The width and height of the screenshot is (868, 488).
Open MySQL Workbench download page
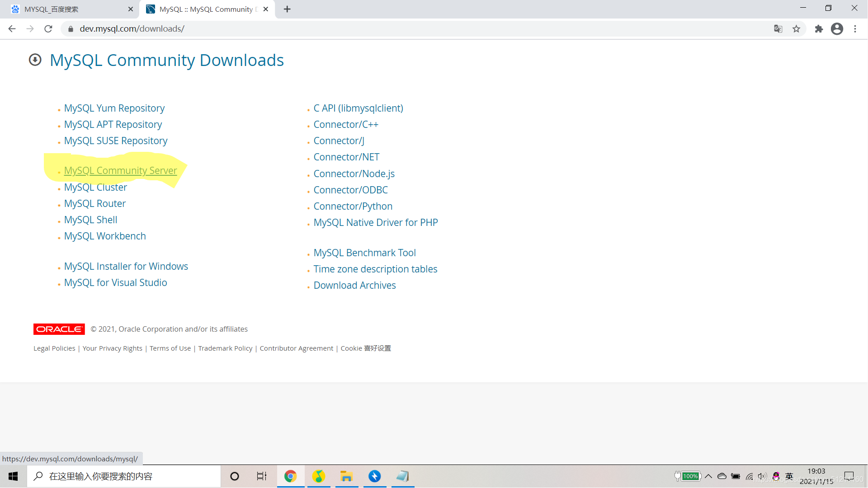[x=104, y=236]
